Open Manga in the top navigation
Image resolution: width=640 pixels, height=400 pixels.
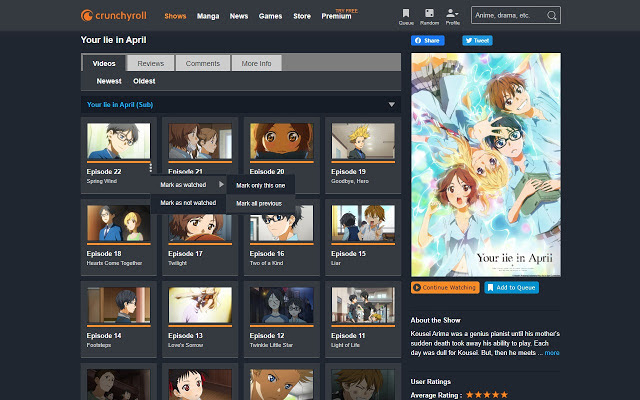[x=208, y=16]
